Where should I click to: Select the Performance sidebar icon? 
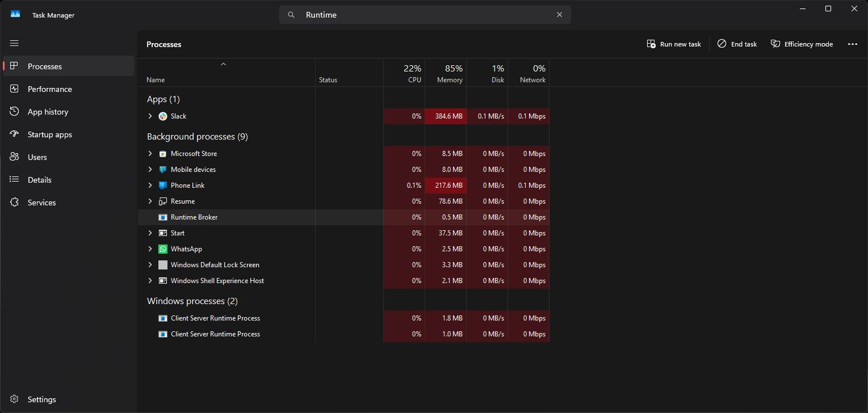pos(50,89)
